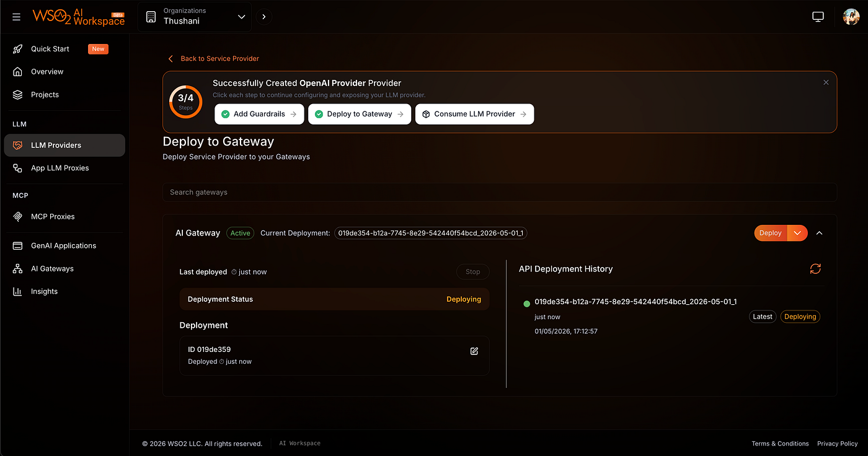This screenshot has height=456, width=868.
Task: Open Projects in the sidebar
Action: [x=64, y=95]
